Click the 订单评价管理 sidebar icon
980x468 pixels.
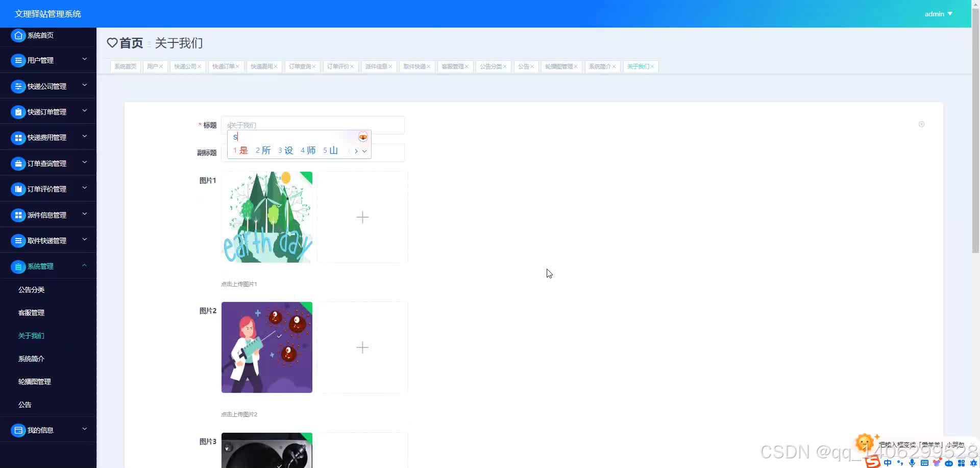(18, 189)
